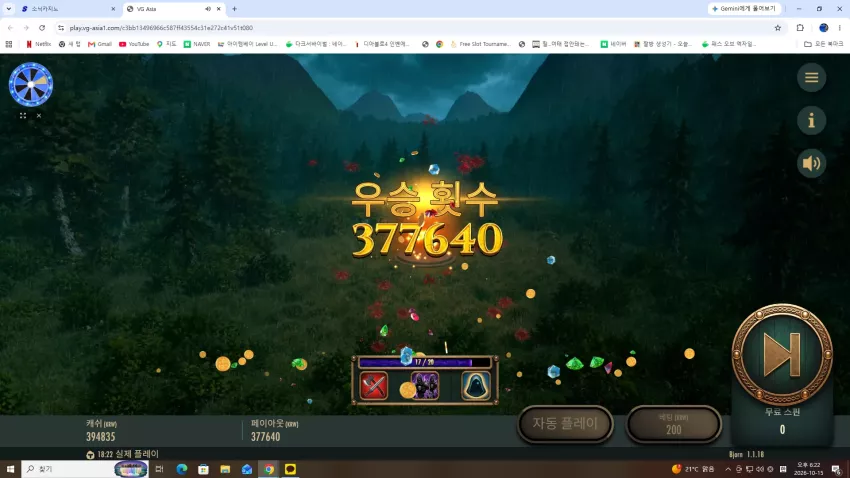The width and height of the screenshot is (850, 478).
Task: Click the crossed axes feature icon
Action: point(374,385)
